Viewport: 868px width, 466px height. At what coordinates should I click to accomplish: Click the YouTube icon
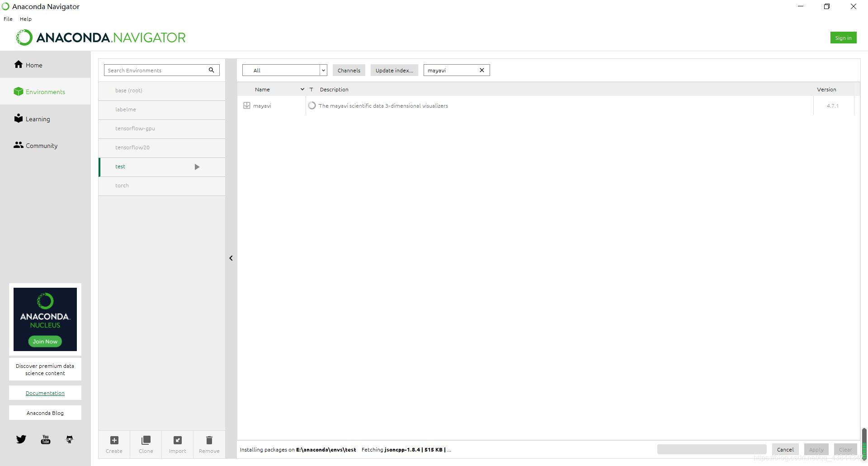click(x=46, y=439)
